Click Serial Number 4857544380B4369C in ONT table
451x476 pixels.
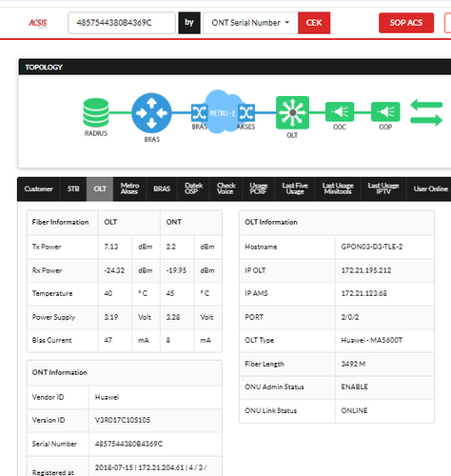(128, 444)
